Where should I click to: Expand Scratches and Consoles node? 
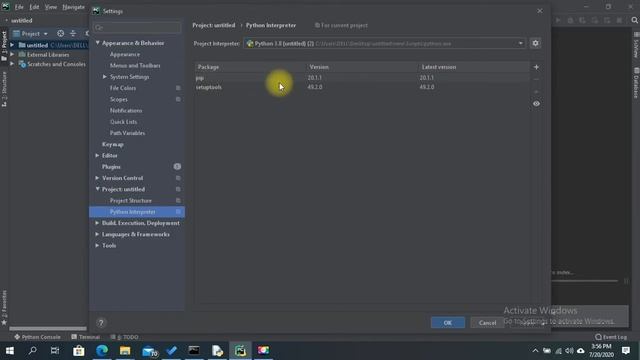point(12,64)
